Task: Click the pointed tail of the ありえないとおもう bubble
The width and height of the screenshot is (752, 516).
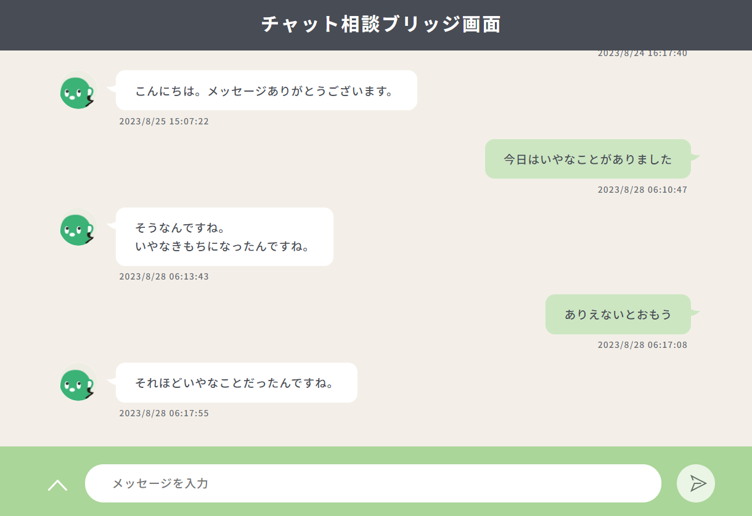Action: click(x=695, y=313)
